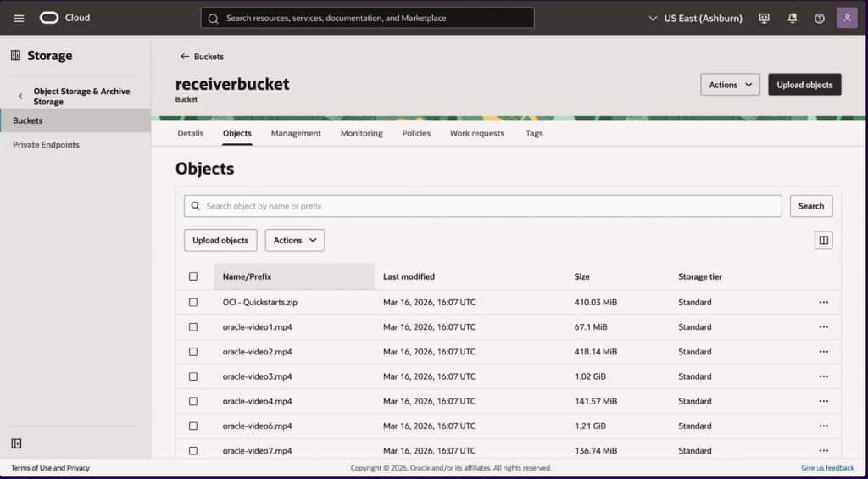Switch to the Details tab

(x=191, y=133)
